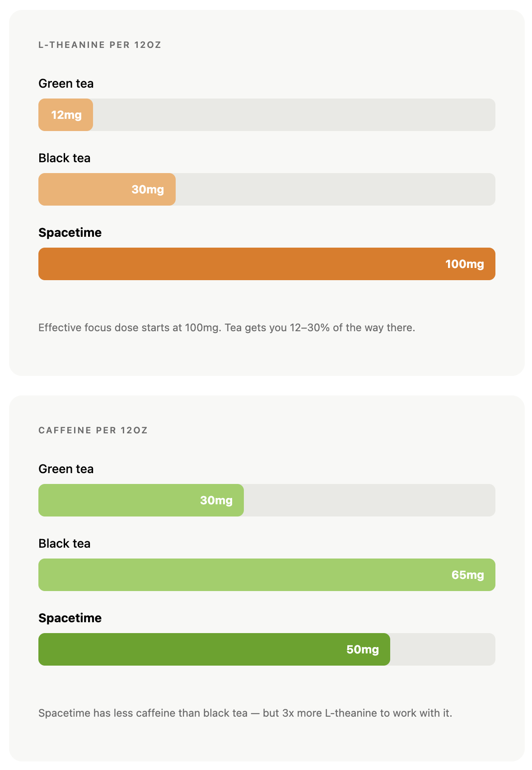The width and height of the screenshot is (532, 770).
Task: Click the "CAFFEINE PER 12OZ" heading
Action: click(x=93, y=430)
